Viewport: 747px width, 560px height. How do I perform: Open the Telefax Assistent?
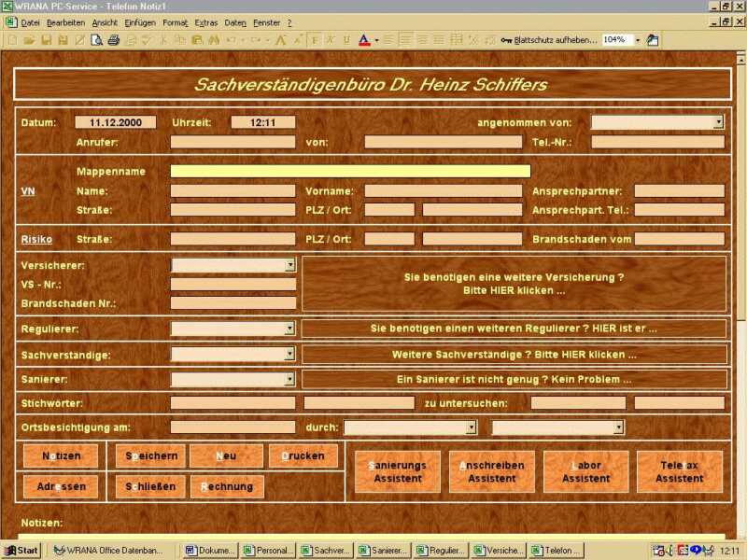point(680,472)
